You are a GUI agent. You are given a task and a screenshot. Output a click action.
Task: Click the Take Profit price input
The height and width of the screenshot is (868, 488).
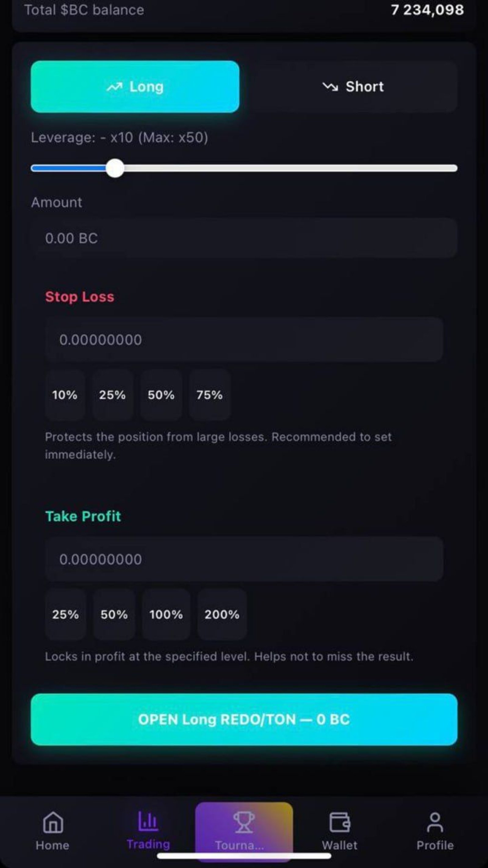pyautogui.click(x=244, y=559)
